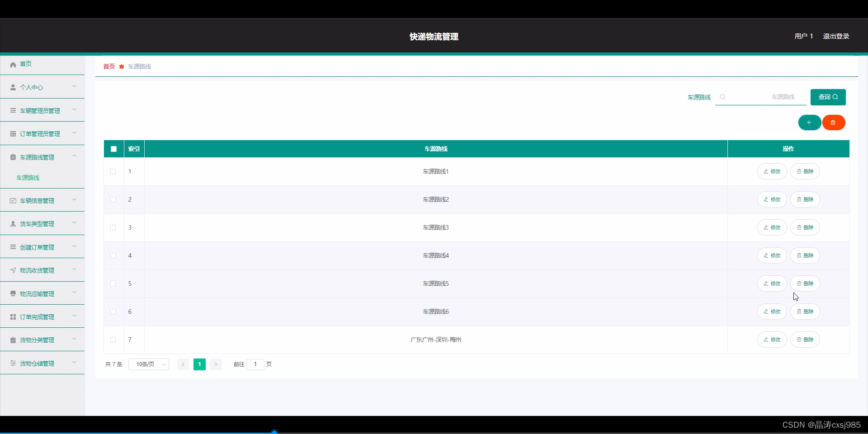Expand the 个人中心 chevron
Viewport: 868px width, 434px height.
click(74, 86)
